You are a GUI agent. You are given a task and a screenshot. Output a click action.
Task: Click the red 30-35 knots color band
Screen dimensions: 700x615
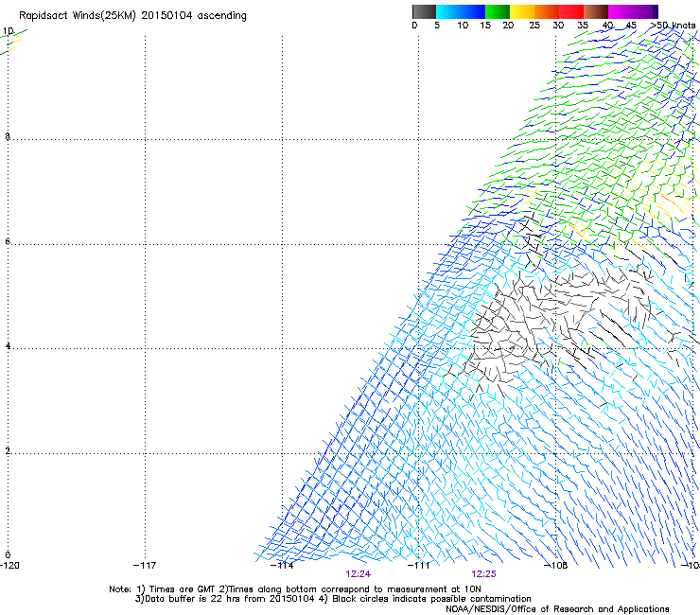point(571,11)
